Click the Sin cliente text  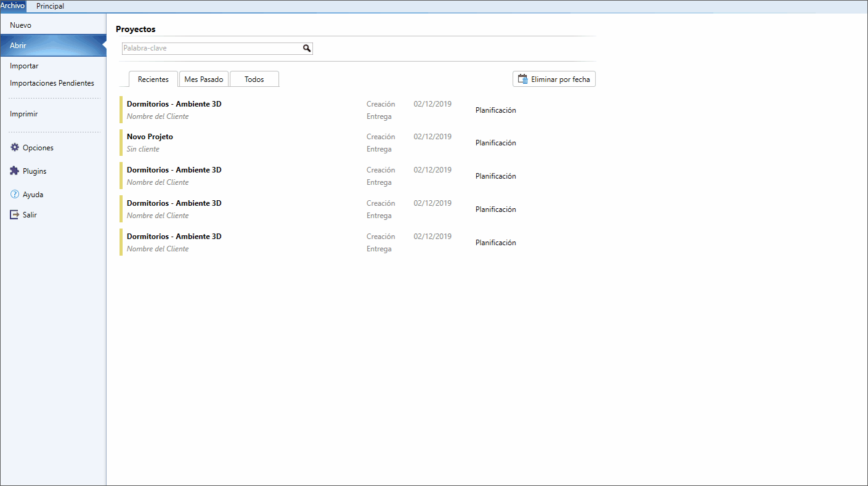[x=143, y=149]
